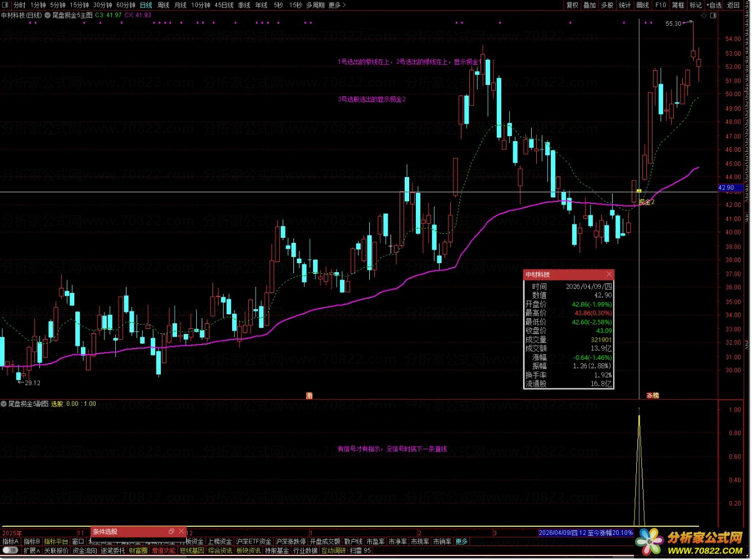This screenshot has width=752, height=560.
Task: Open the 资金流向 tab
Action: pos(85,551)
